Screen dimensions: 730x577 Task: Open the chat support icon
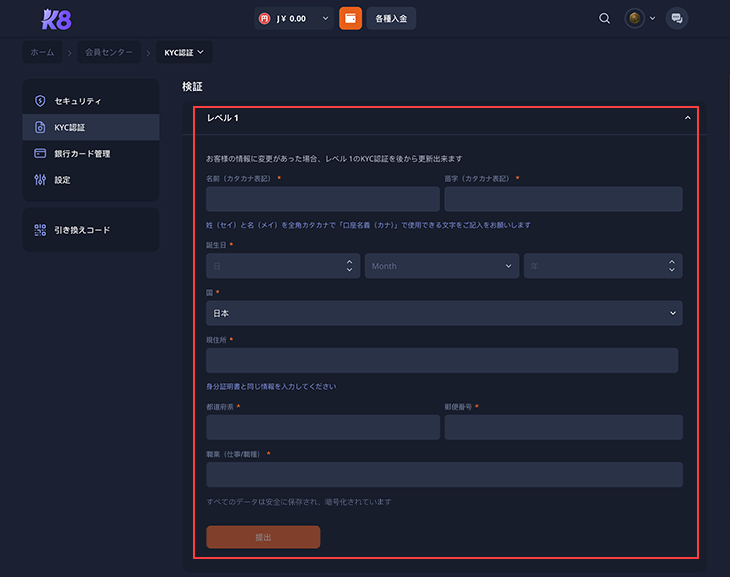tap(676, 19)
